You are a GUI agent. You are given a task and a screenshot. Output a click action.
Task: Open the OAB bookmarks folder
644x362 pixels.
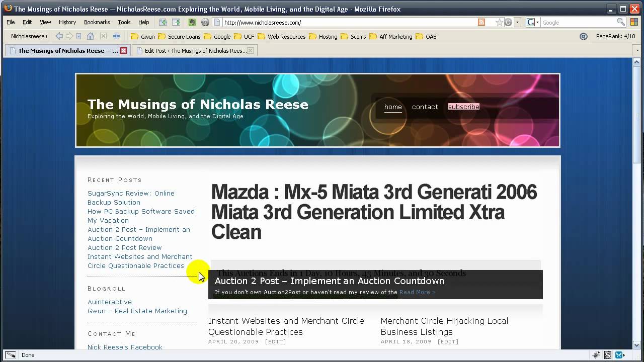(426, 36)
